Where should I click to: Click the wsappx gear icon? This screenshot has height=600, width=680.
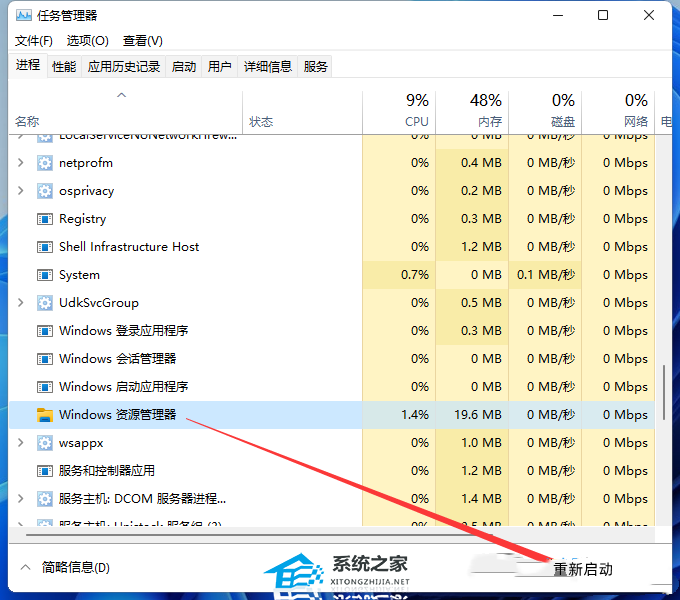coord(45,443)
